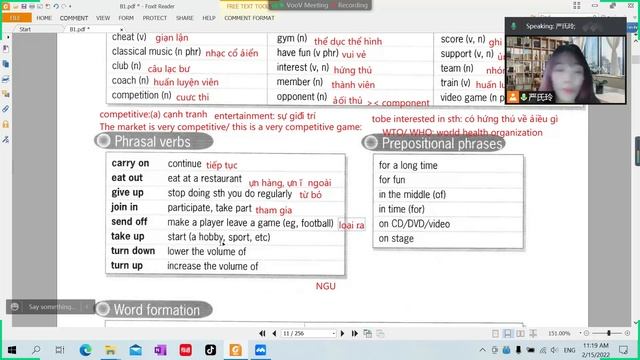Open the Security lock panel in sidebar
The image size is (640, 360).
6,124
